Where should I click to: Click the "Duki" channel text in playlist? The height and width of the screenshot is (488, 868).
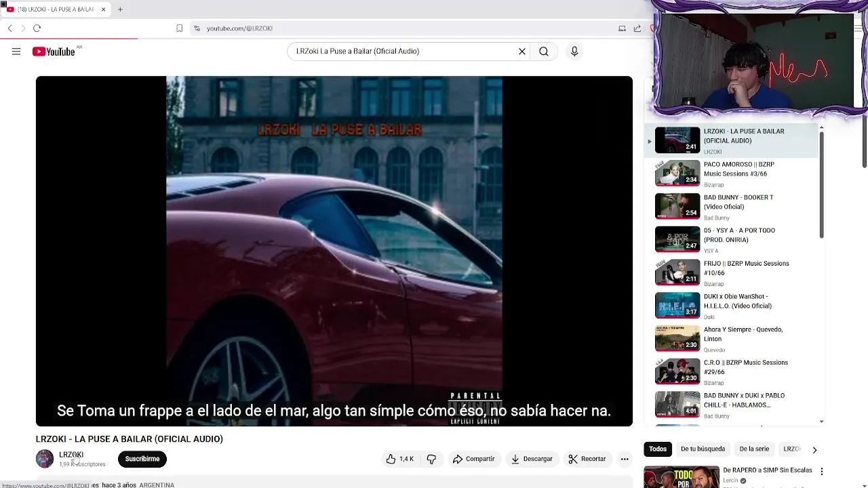[x=709, y=317]
